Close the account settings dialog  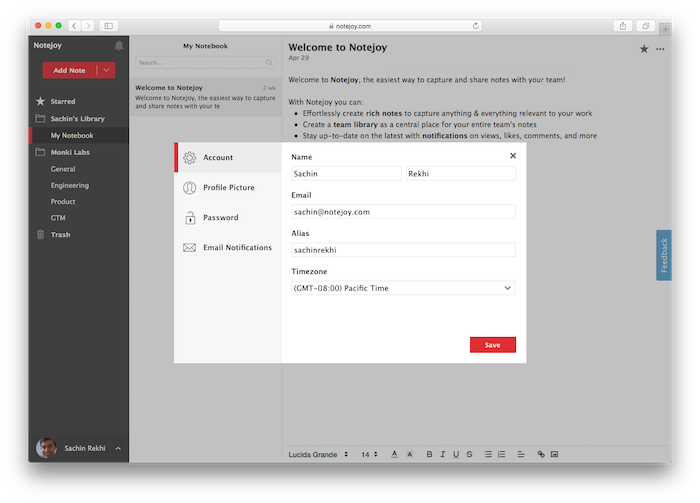pos(513,156)
